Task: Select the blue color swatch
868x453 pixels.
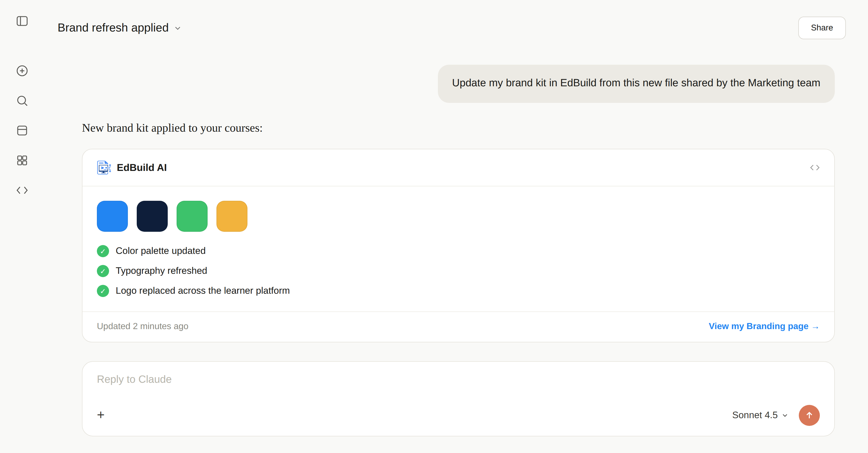Action: pyautogui.click(x=112, y=216)
